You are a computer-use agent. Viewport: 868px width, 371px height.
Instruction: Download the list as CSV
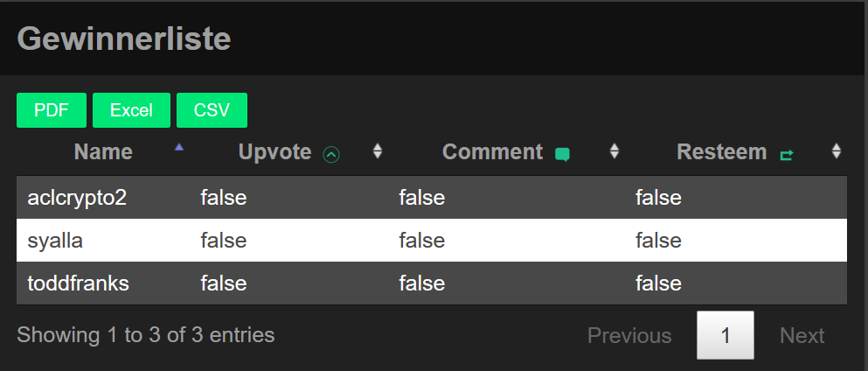(212, 110)
